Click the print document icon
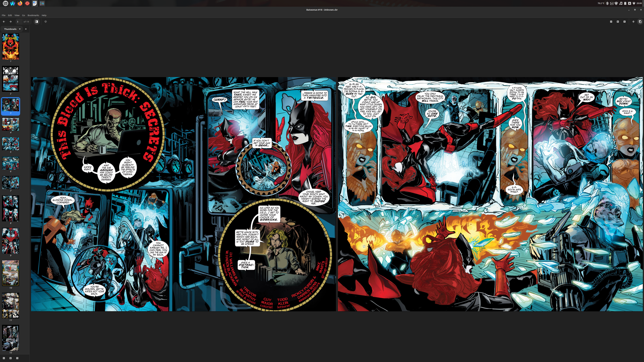The height and width of the screenshot is (362, 644). 45,21
